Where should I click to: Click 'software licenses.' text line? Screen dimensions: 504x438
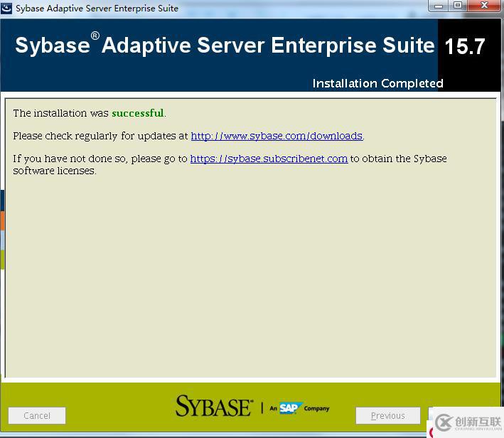(55, 171)
